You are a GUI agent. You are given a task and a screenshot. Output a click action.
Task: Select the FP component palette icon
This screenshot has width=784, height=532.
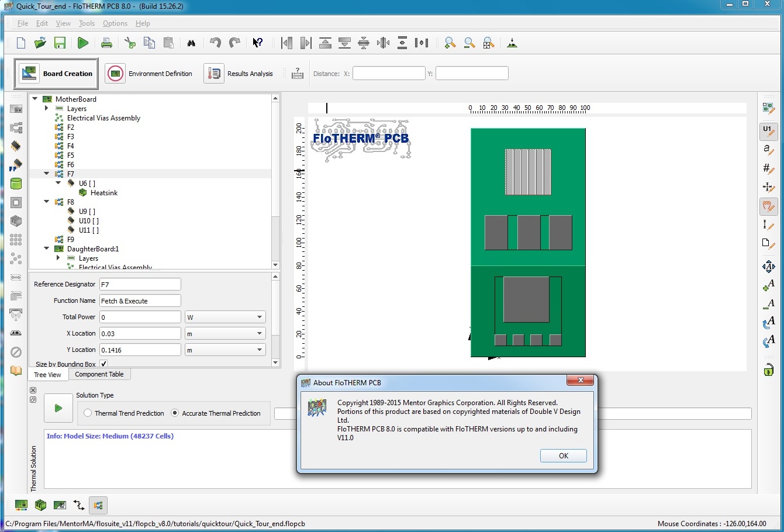click(x=16, y=165)
